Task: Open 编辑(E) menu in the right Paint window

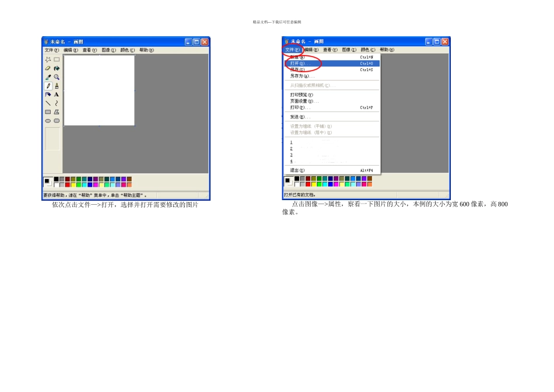Action: pyautogui.click(x=311, y=50)
